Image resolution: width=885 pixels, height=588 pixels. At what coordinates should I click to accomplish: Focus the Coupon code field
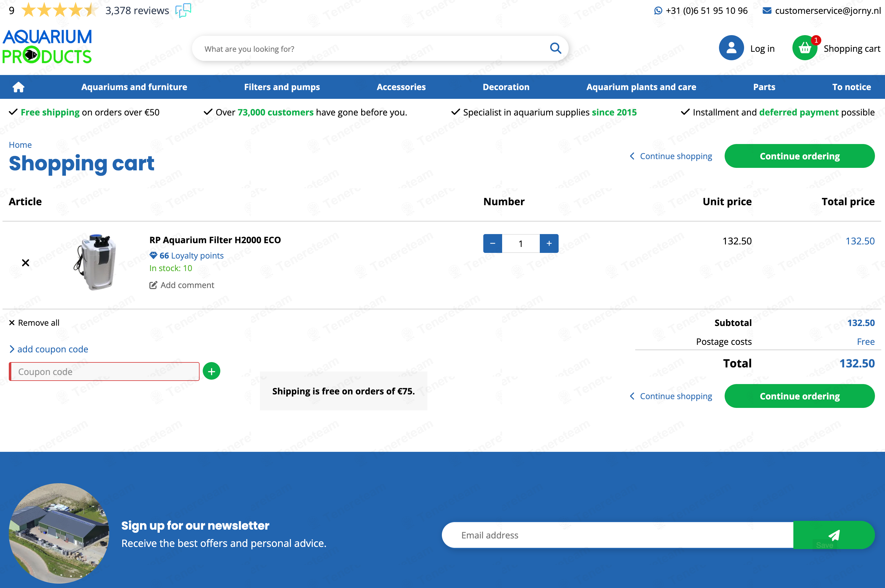(104, 371)
